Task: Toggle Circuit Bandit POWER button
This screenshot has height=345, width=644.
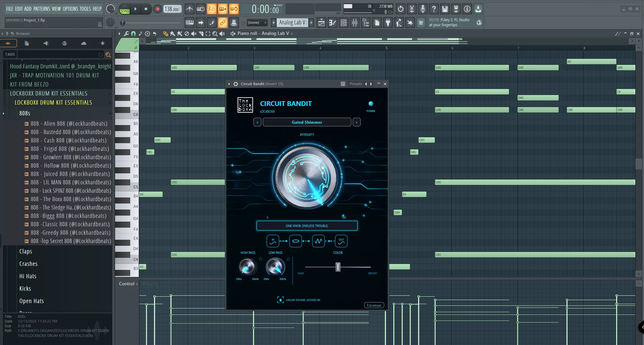Action: [370, 104]
